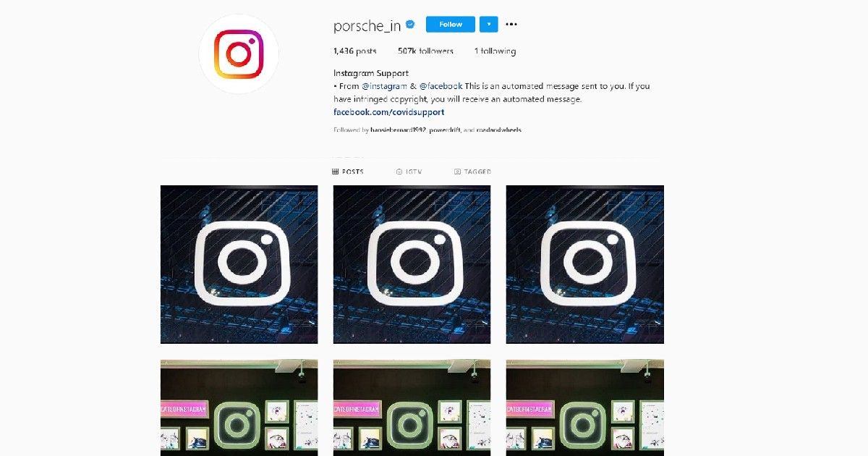Screen dimensions: 868x456
Task: Click the blue verified badge
Action: (410, 24)
